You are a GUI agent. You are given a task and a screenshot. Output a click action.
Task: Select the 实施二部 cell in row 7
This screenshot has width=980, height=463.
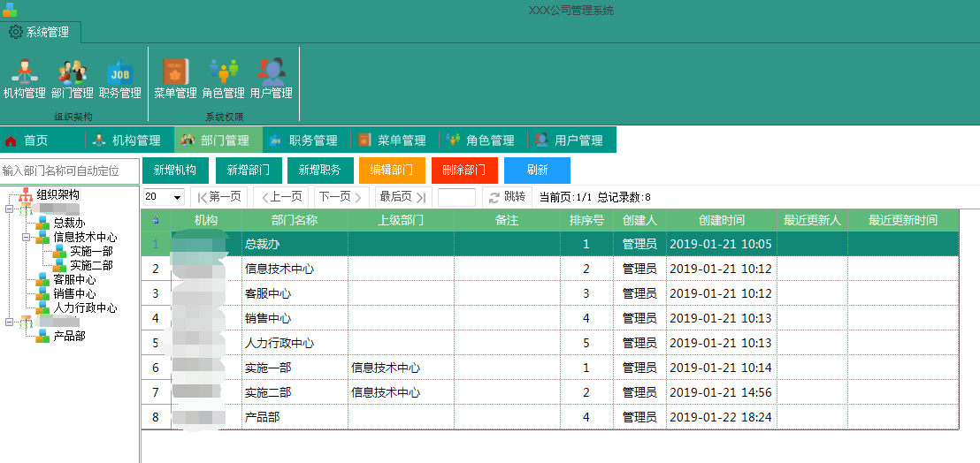point(295,392)
